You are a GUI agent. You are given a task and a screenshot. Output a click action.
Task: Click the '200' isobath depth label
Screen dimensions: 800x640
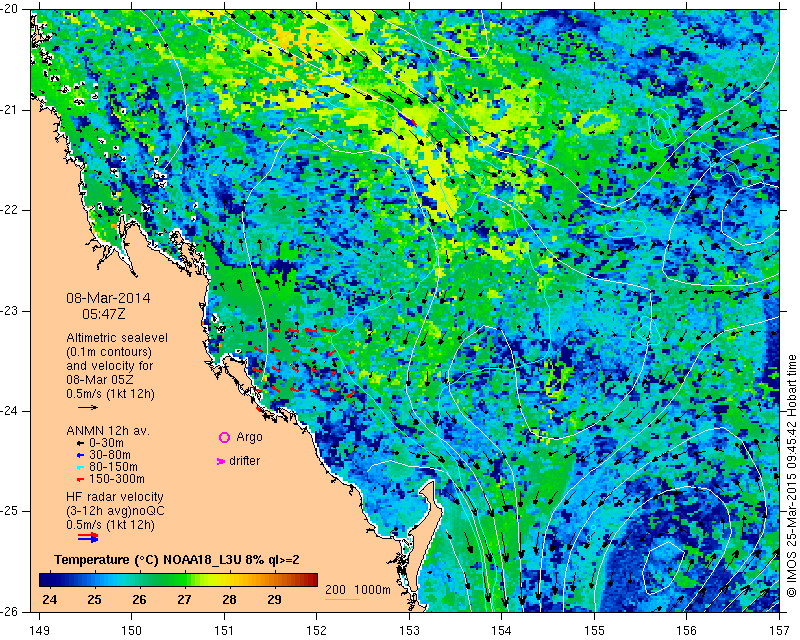coord(335,589)
